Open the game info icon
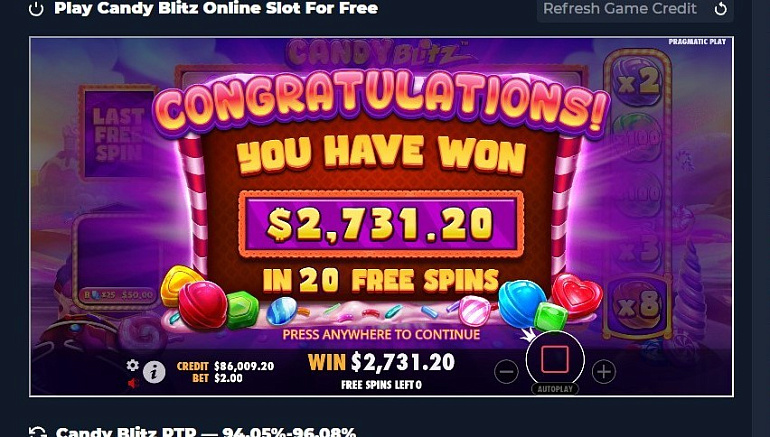This screenshot has height=437, width=770. pos(154,373)
